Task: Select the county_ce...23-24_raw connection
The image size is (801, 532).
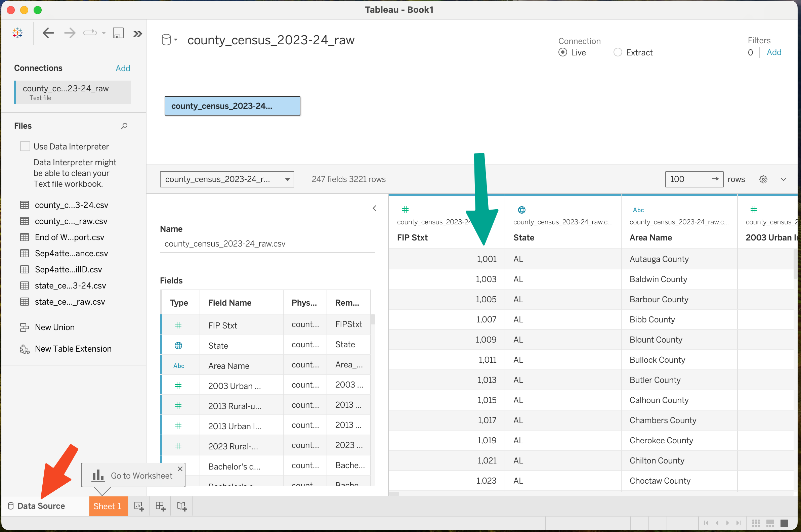Action: click(73, 92)
